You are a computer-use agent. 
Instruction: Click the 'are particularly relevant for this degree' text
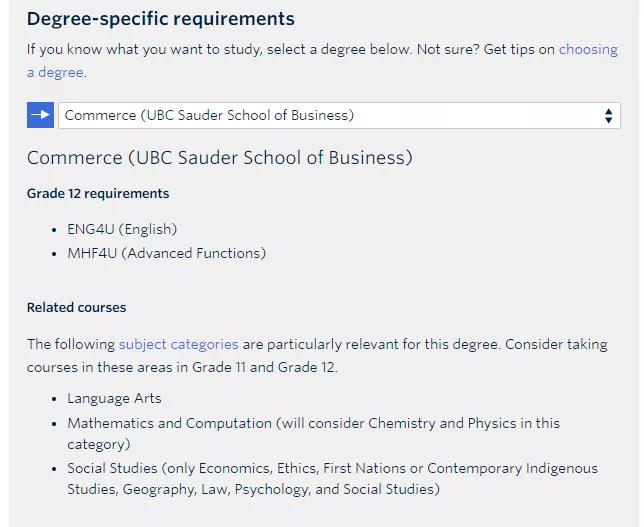pyautogui.click(x=372, y=344)
